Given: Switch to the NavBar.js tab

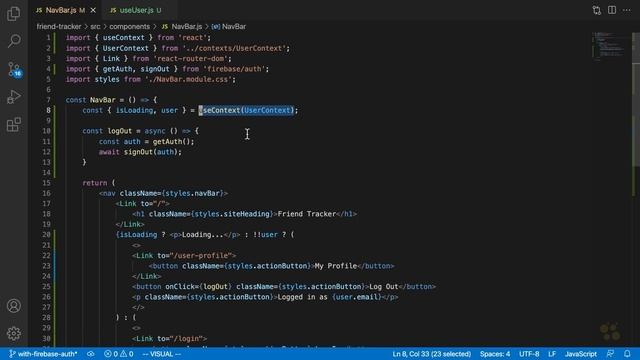Looking at the screenshot, I should 61,10.
